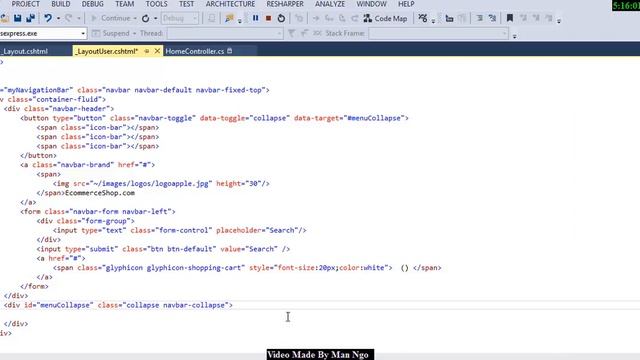This screenshot has width=640, height=360.
Task: Increase line indent icon
Action: [x=493, y=18]
